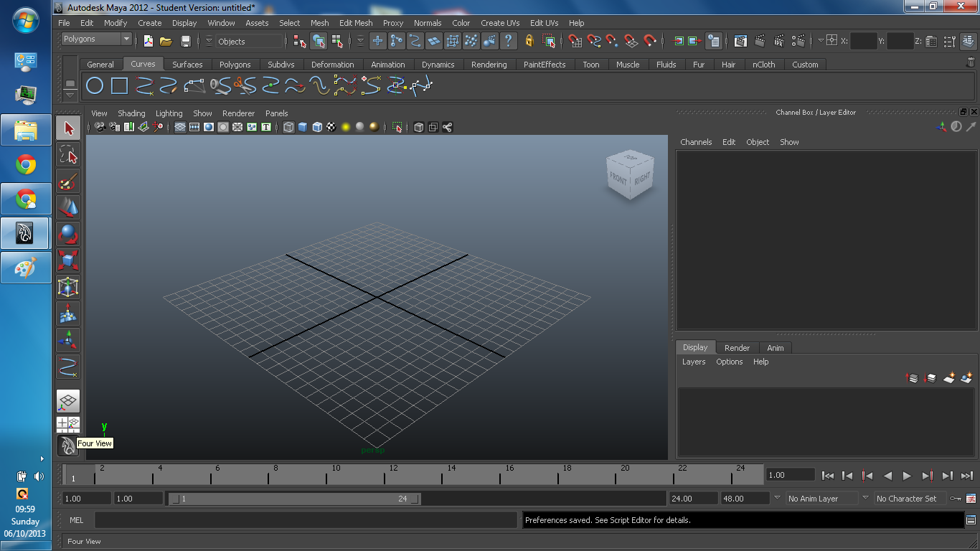The image size is (980, 551).
Task: Toggle wireframe cube display in viewport
Action: [288, 127]
